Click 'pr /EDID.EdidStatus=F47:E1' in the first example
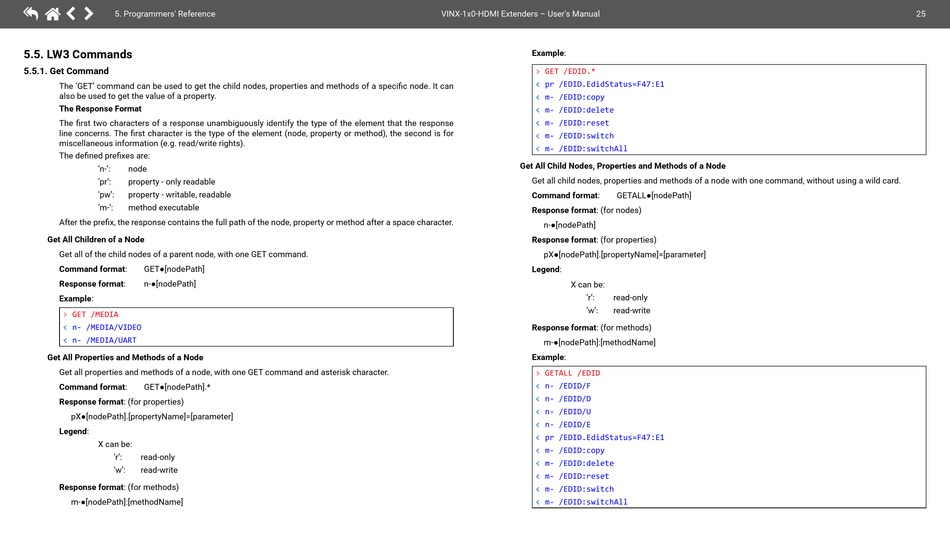Screen dimensions: 950x533 [x=600, y=84]
